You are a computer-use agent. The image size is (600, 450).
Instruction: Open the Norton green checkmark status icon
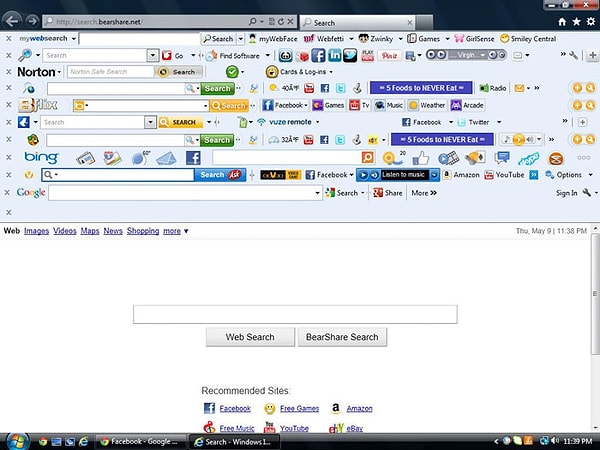coord(232,72)
